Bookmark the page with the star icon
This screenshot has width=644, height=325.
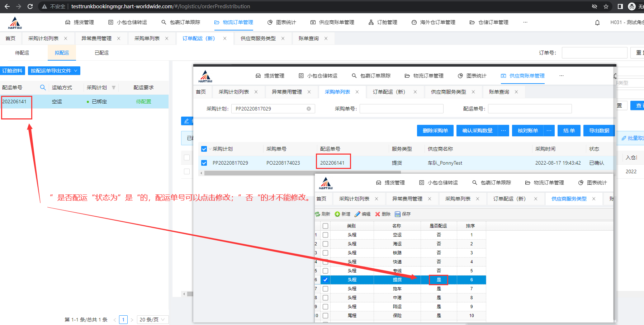(606, 6)
